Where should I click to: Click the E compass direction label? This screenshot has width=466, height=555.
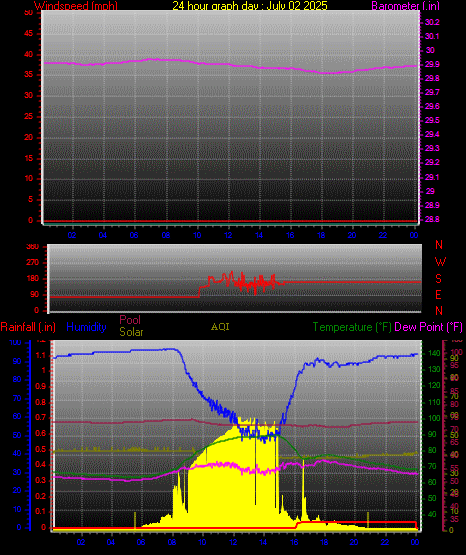tap(438, 294)
